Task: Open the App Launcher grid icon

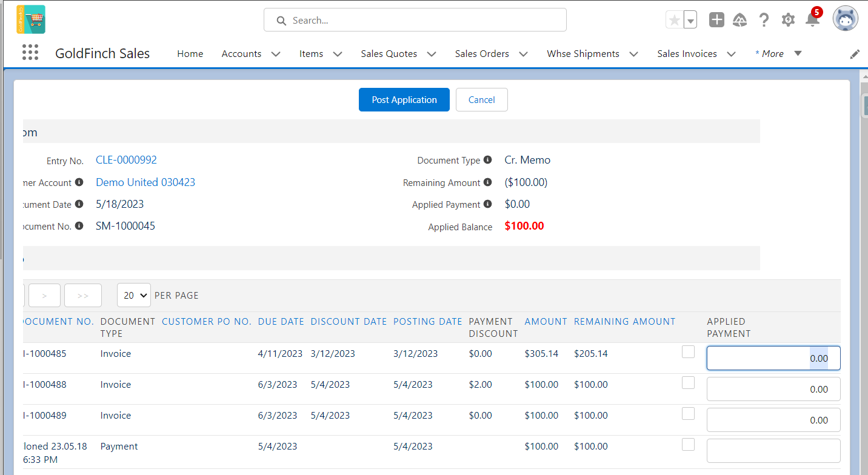Action: [30, 53]
